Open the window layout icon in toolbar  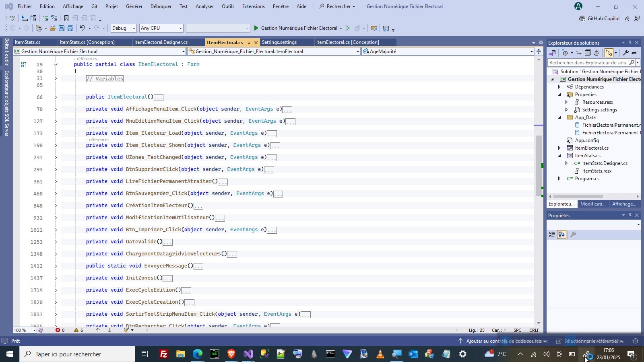386,28
